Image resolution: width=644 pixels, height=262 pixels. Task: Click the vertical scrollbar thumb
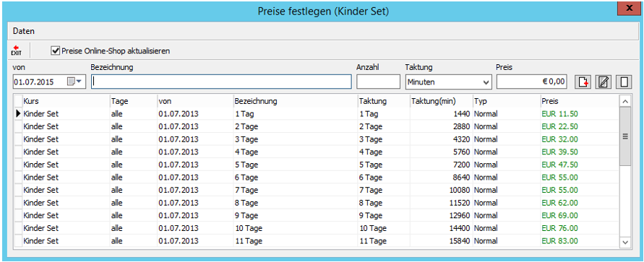click(625, 136)
